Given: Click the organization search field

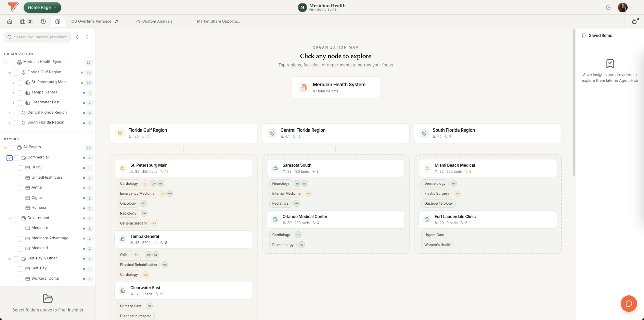Looking at the screenshot, I should tap(37, 37).
